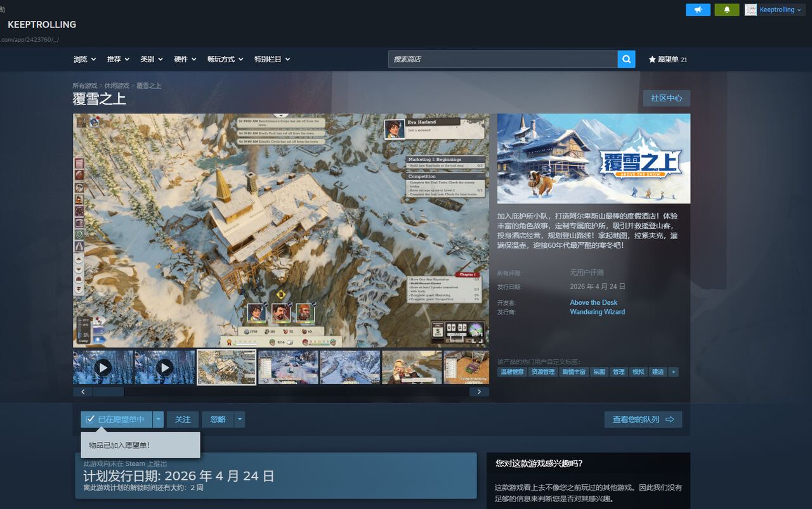
Task: Open the 推荐 store menu
Action: pos(118,59)
